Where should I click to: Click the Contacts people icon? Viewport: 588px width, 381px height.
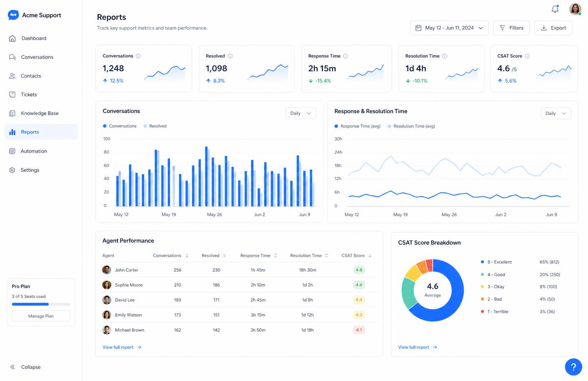tap(13, 76)
